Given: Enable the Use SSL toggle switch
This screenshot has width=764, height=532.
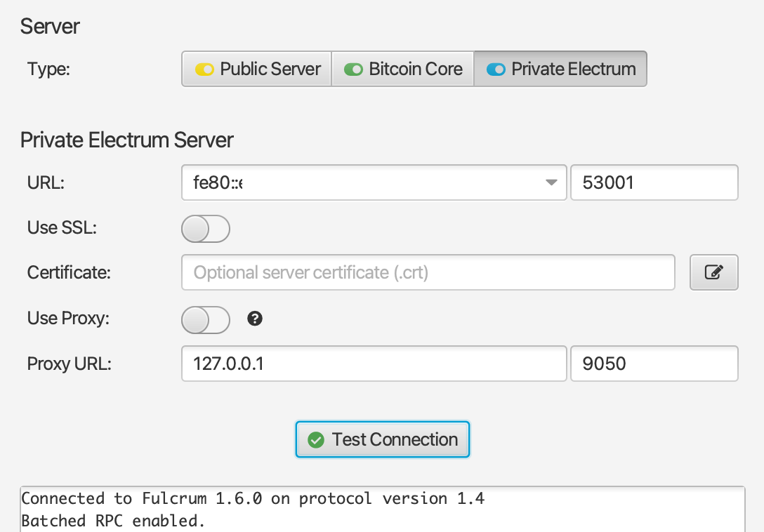Looking at the screenshot, I should point(205,228).
